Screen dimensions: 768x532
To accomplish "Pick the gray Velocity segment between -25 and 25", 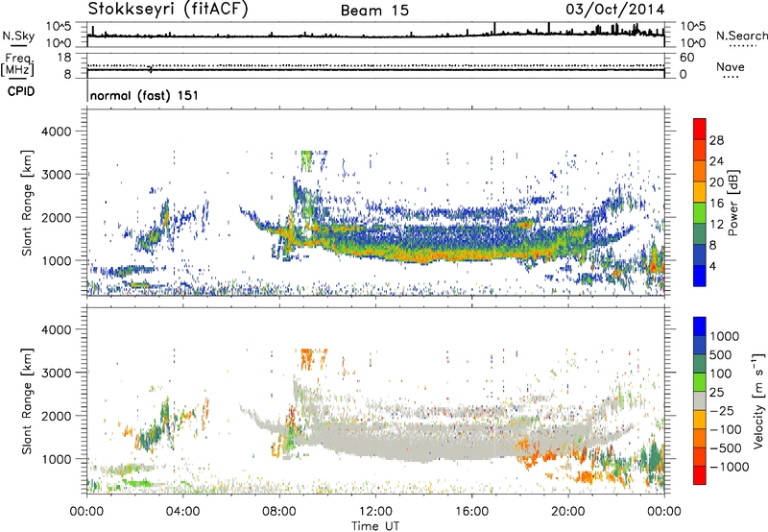I will tap(700, 401).
